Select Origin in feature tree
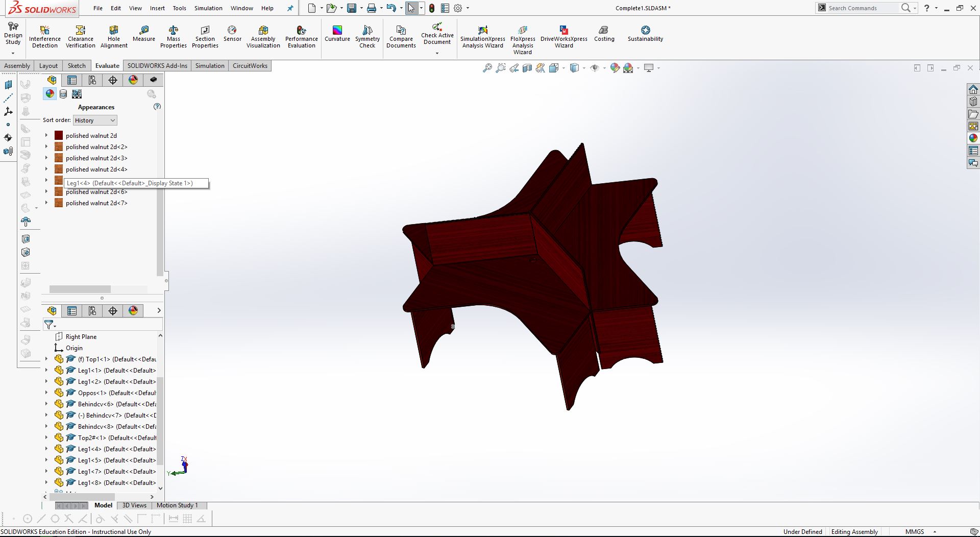Screen dimensions: 980x537 click(74, 348)
